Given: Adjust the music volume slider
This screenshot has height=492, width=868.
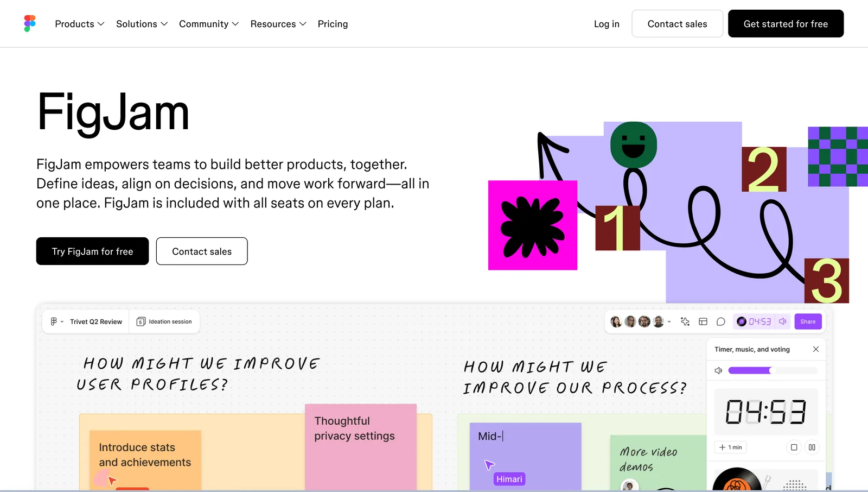Looking at the screenshot, I should coord(773,370).
